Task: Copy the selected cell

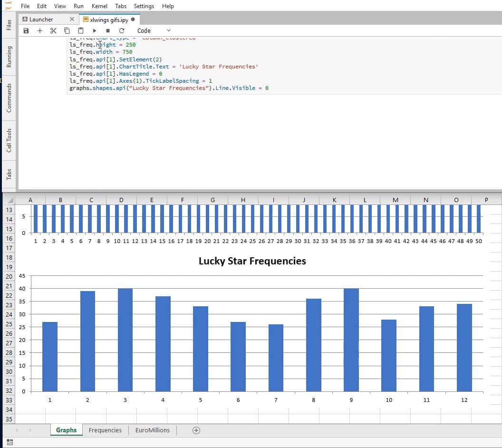Action: click(67, 30)
